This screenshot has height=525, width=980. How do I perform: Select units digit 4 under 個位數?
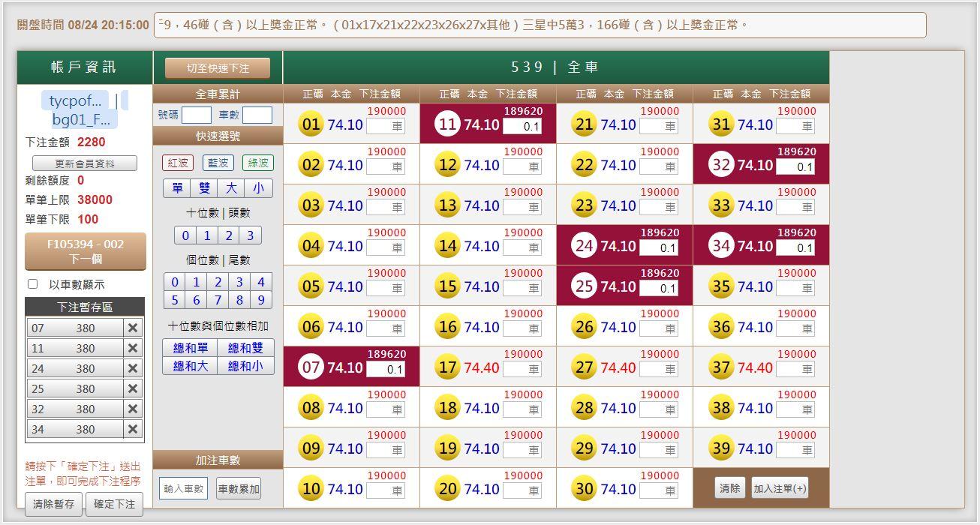point(261,282)
